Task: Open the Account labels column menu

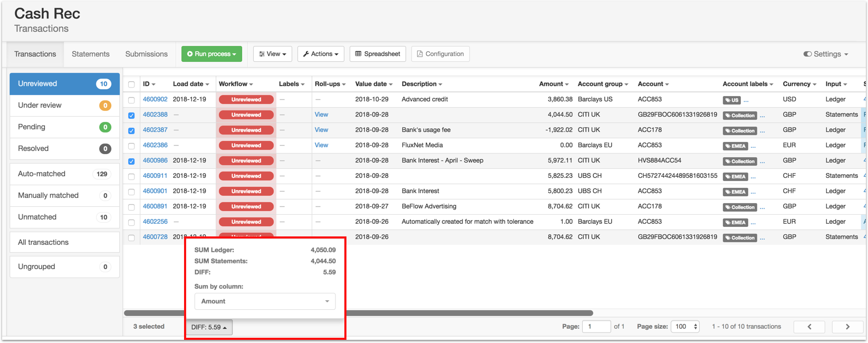Action: (x=748, y=84)
